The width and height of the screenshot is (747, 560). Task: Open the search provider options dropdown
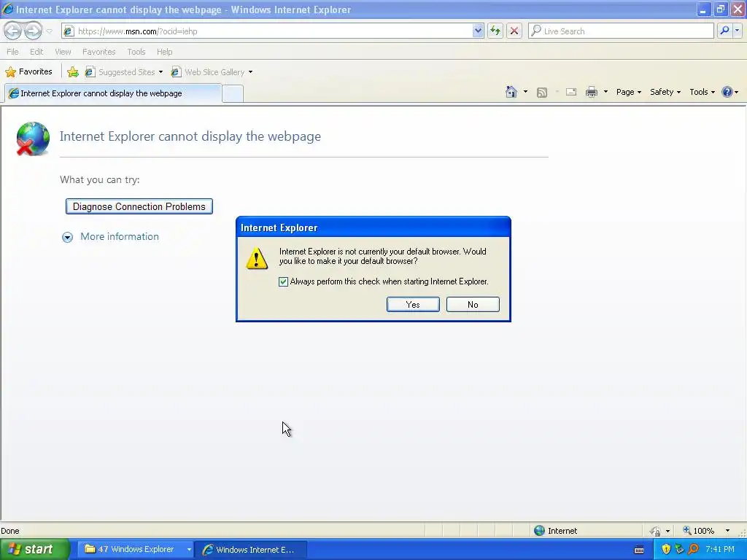(737, 31)
